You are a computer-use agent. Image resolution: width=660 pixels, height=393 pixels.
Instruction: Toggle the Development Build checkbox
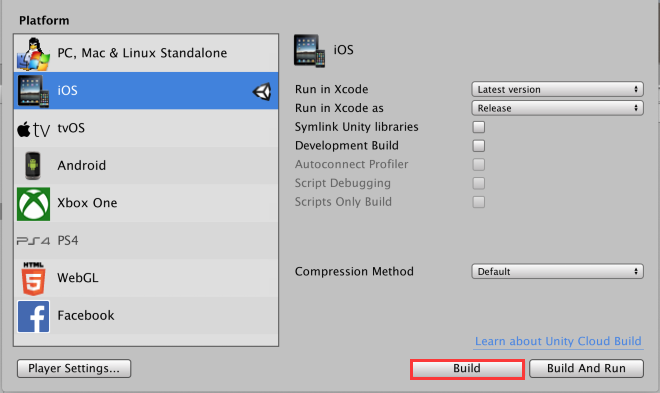pyautogui.click(x=479, y=146)
